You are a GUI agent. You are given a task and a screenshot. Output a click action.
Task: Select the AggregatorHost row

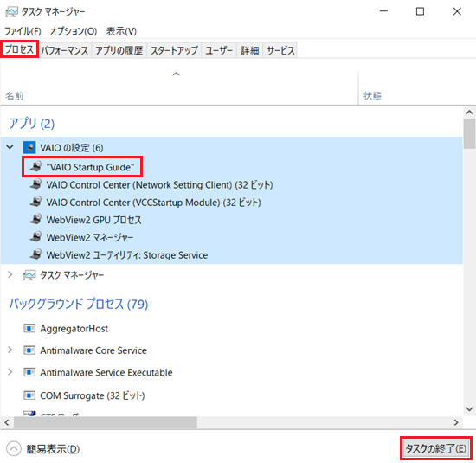tap(232, 329)
